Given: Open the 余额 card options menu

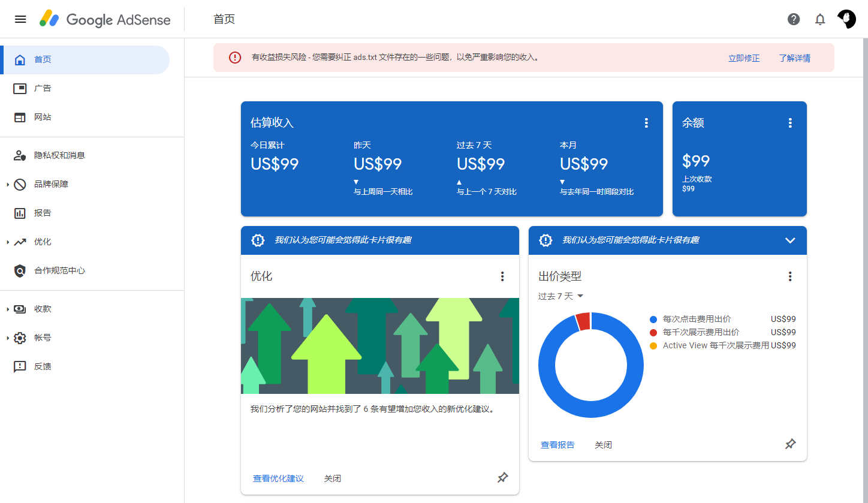Looking at the screenshot, I should [x=790, y=122].
